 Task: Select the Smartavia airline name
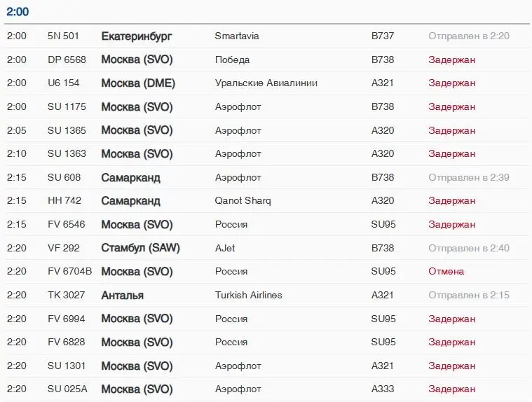(237, 36)
